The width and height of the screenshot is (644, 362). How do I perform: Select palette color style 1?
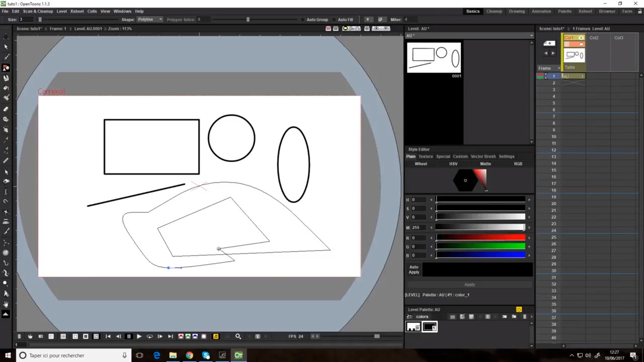tap(430, 327)
